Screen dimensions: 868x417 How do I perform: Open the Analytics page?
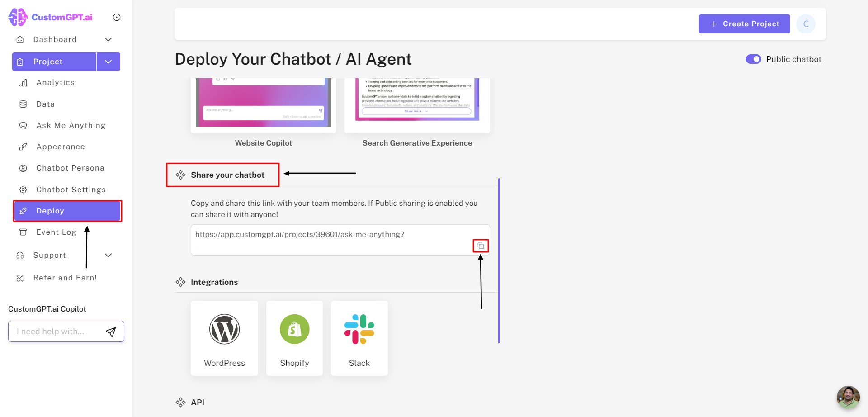(x=56, y=82)
